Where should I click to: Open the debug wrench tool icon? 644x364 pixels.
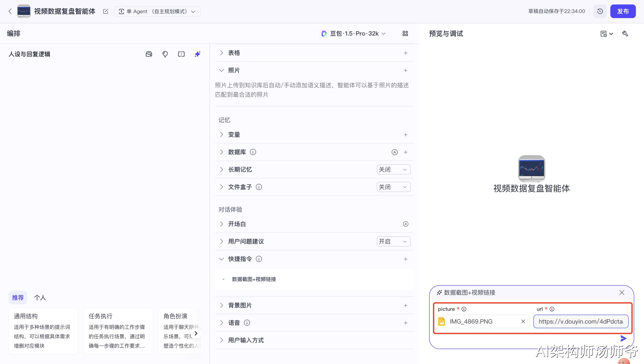pos(625,34)
